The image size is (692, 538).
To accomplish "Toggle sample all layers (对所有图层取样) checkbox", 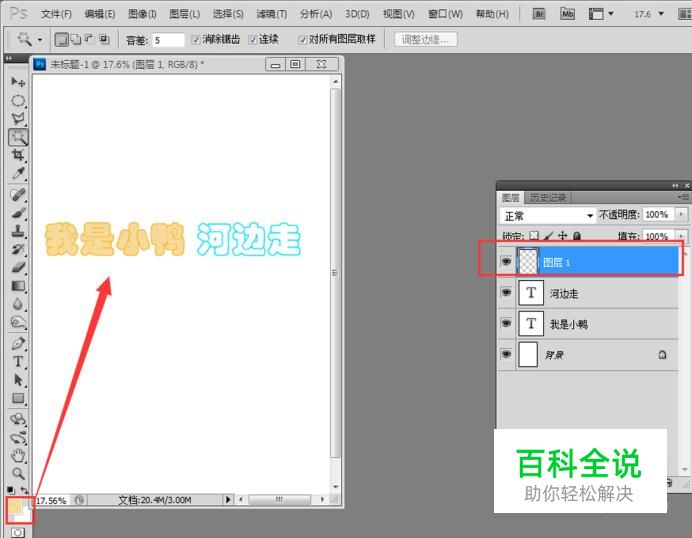I will coord(302,40).
